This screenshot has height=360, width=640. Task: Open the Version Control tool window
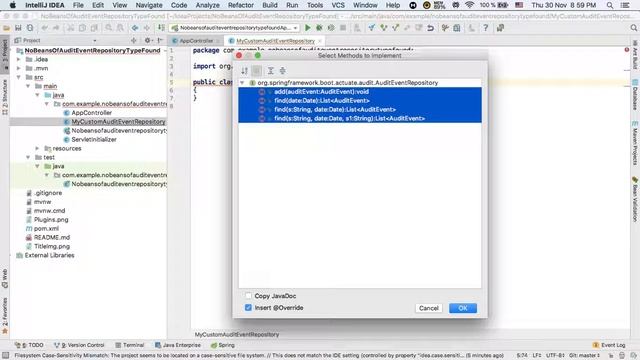point(79,345)
